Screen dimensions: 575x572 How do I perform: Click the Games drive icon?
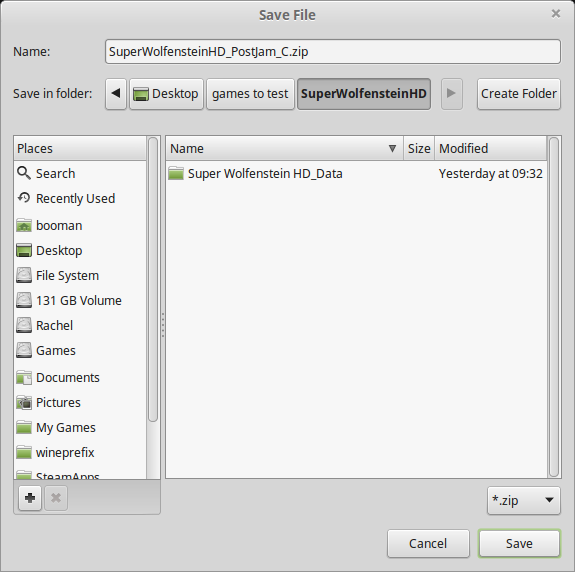(x=24, y=350)
